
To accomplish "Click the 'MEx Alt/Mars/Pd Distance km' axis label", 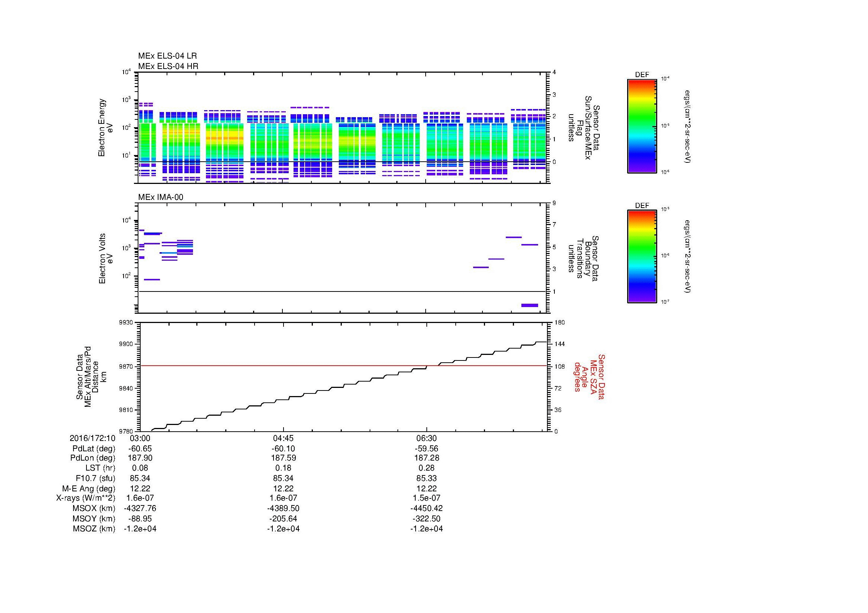I will pos(91,376).
